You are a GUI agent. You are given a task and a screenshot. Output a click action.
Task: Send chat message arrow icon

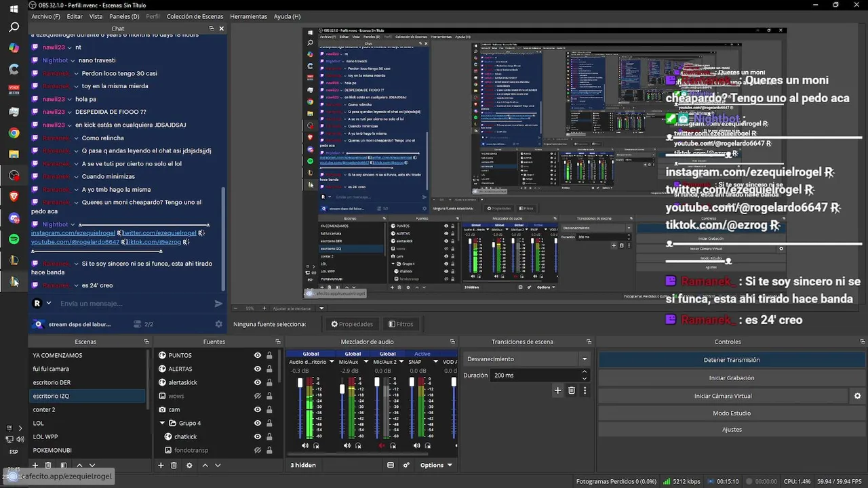(218, 304)
